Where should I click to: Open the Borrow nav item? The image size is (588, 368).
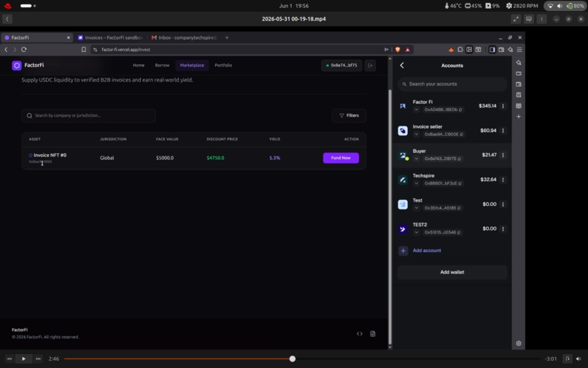tap(162, 65)
